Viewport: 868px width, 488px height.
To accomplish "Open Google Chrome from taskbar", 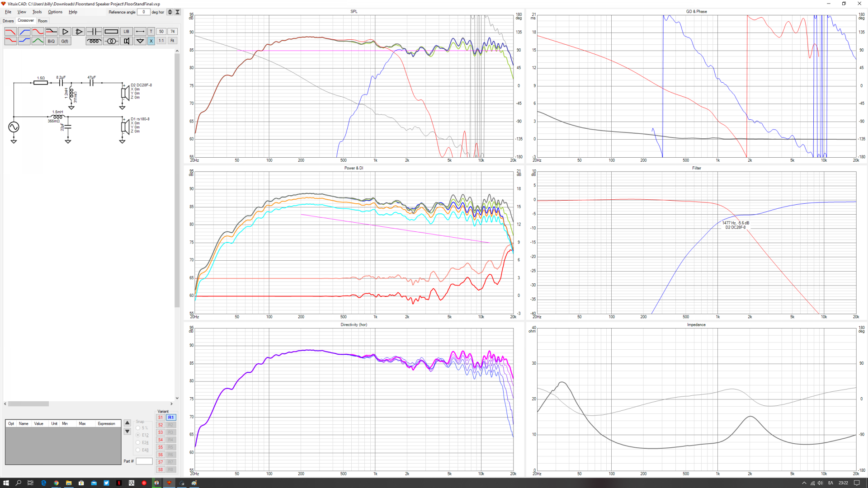I will [x=56, y=483].
